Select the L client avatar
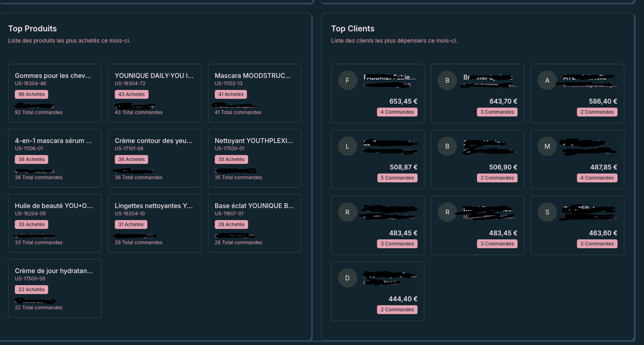644x345 pixels. point(347,146)
